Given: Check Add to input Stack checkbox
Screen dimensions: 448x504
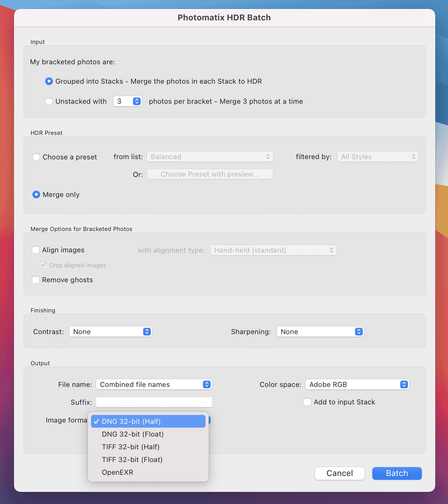Looking at the screenshot, I should 307,402.
